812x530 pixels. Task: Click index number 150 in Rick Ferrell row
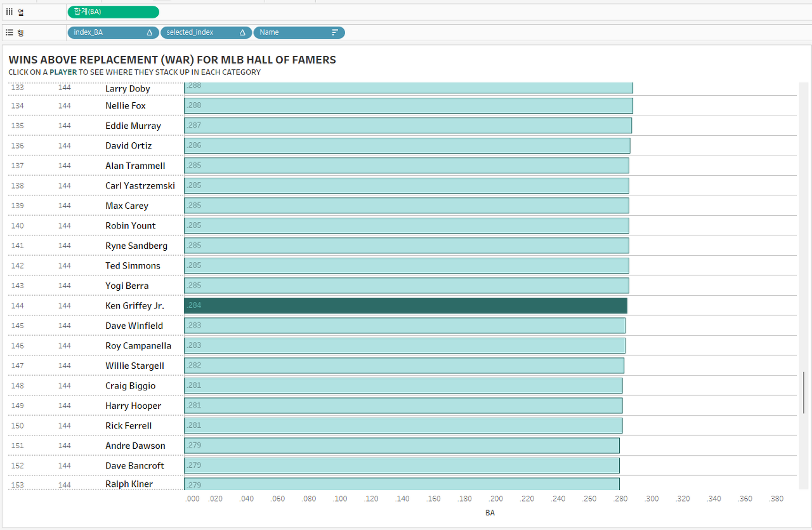[18, 426]
